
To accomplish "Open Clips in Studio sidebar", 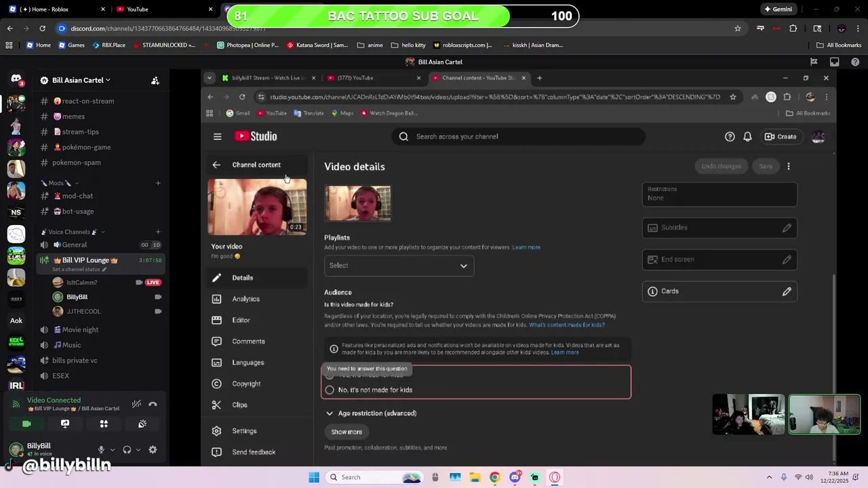I will click(x=257, y=405).
